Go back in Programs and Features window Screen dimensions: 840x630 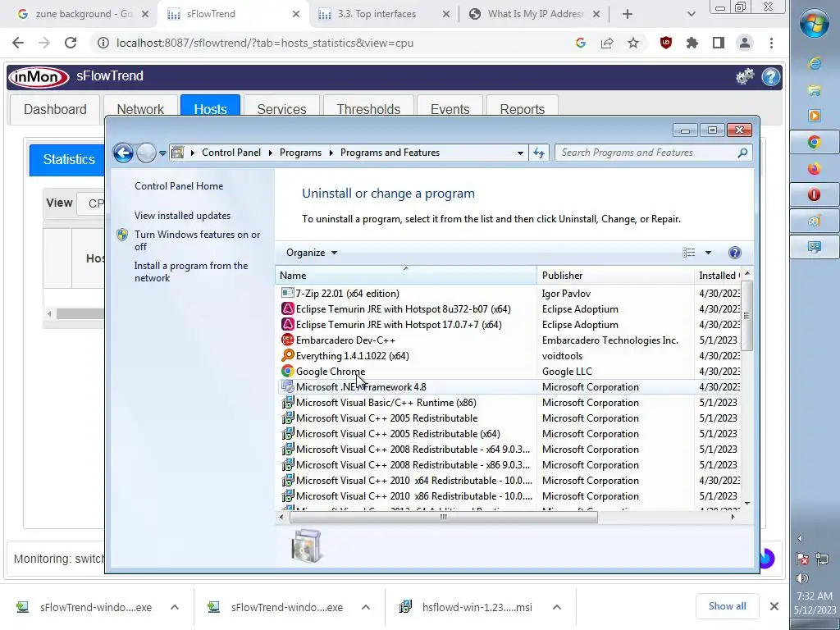[x=123, y=153]
